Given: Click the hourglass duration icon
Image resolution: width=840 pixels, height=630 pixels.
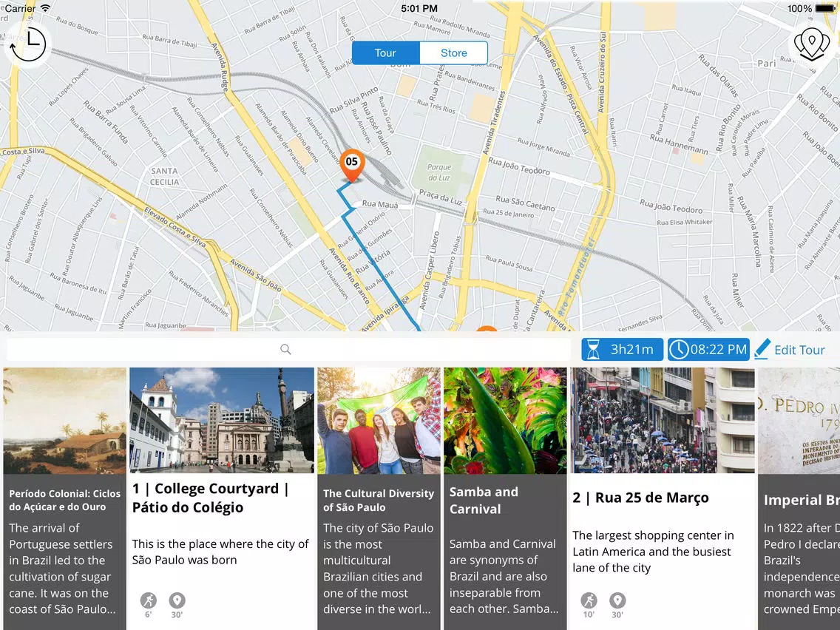Looking at the screenshot, I should (594, 350).
